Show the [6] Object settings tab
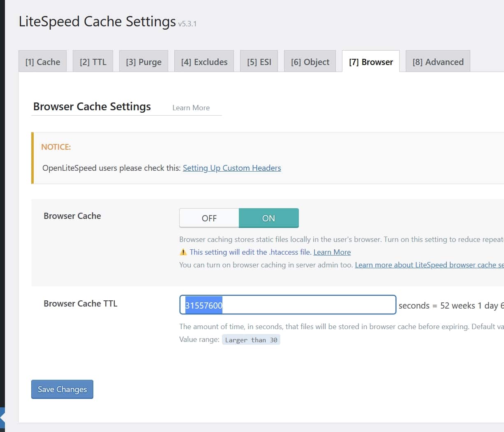The image size is (504, 432). coord(310,62)
